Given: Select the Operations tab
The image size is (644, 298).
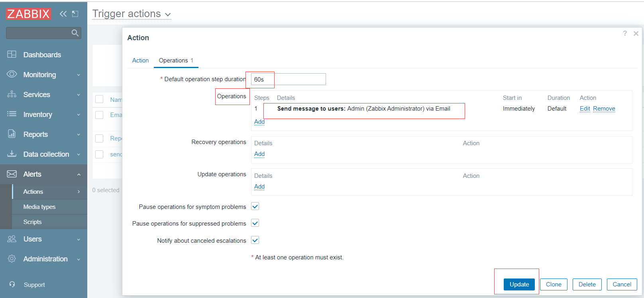Looking at the screenshot, I should 176,60.
